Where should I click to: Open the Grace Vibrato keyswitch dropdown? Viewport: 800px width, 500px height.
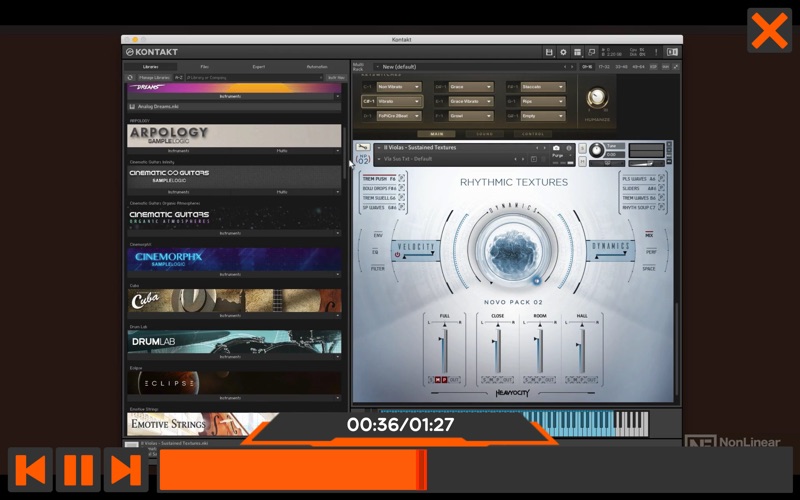(471, 102)
